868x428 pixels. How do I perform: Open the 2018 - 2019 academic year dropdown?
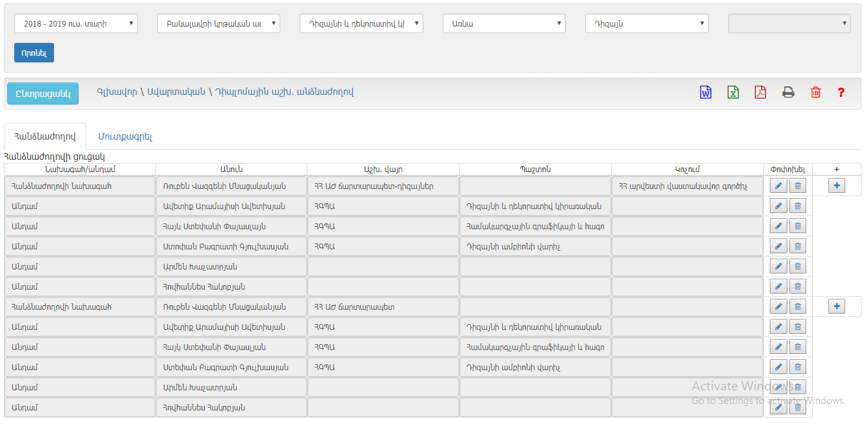click(76, 24)
